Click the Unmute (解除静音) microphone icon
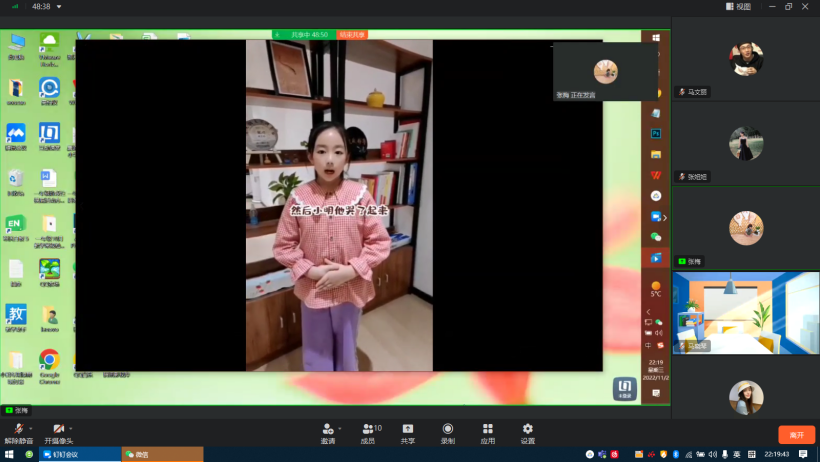 click(17, 428)
